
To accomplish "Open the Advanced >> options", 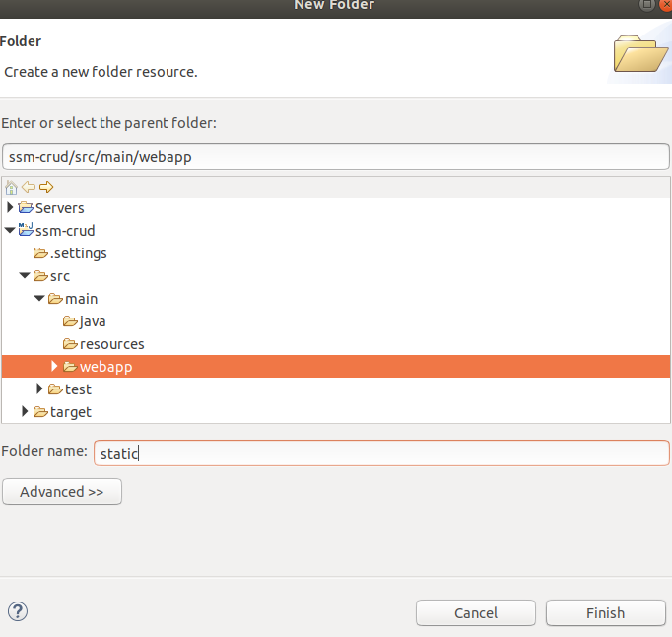I will pyautogui.click(x=62, y=491).
